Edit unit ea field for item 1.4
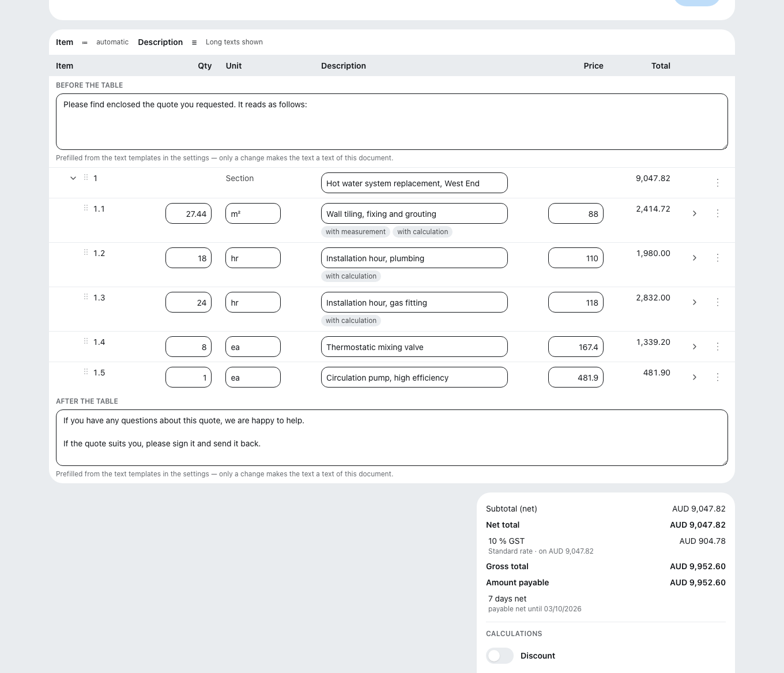The height and width of the screenshot is (673, 784). tap(253, 347)
